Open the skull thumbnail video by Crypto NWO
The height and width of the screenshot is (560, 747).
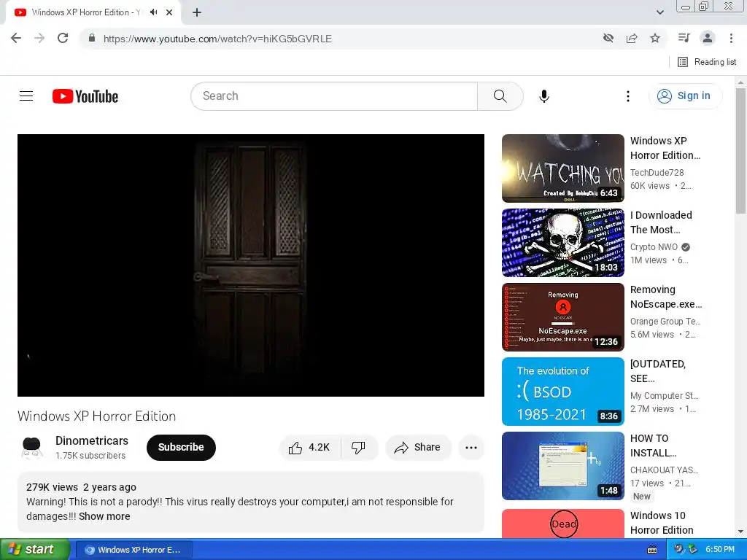coord(562,243)
